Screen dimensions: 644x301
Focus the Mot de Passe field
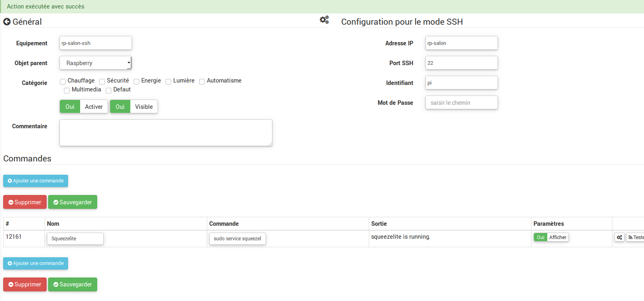tap(461, 103)
